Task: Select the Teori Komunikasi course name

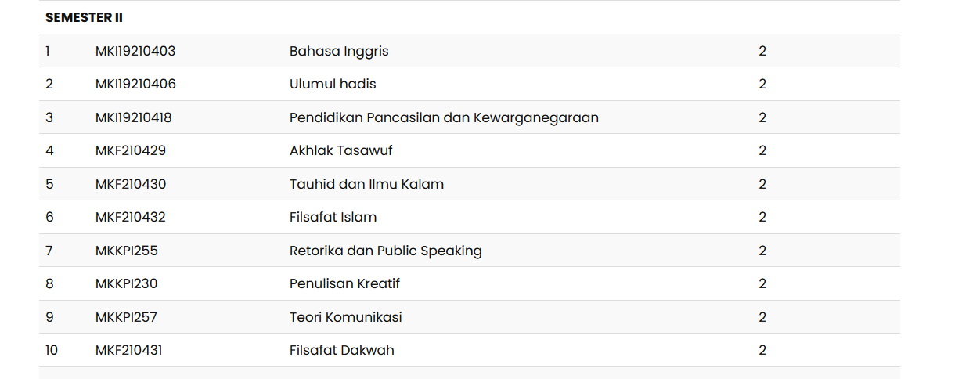Action: pyautogui.click(x=345, y=317)
